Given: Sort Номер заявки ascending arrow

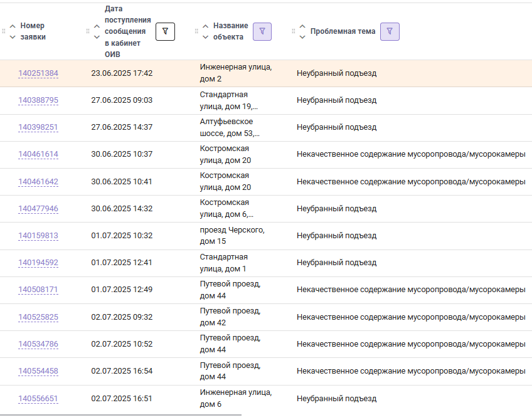Looking at the screenshot, I should click(x=13, y=26).
